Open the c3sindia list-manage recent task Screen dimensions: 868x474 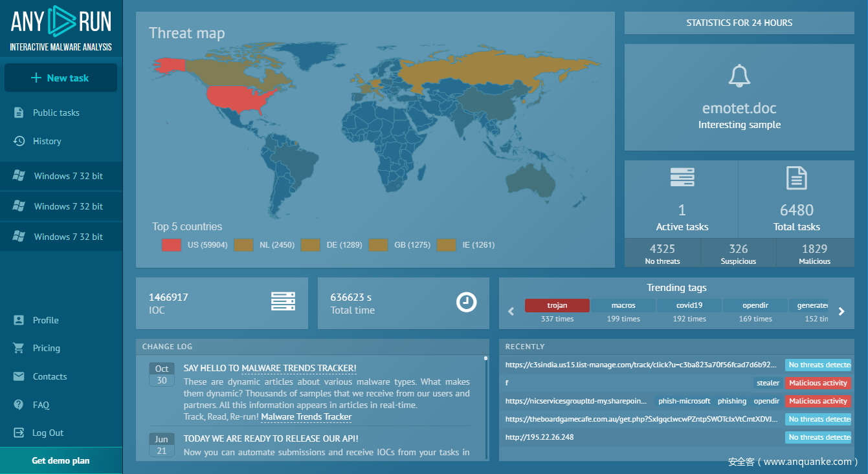[x=641, y=365]
